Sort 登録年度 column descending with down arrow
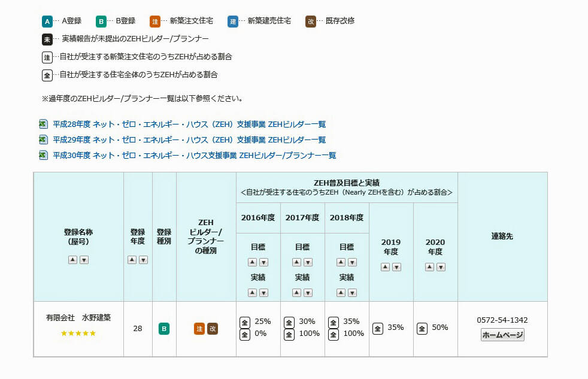This screenshot has width=588, height=379. pyautogui.click(x=144, y=260)
